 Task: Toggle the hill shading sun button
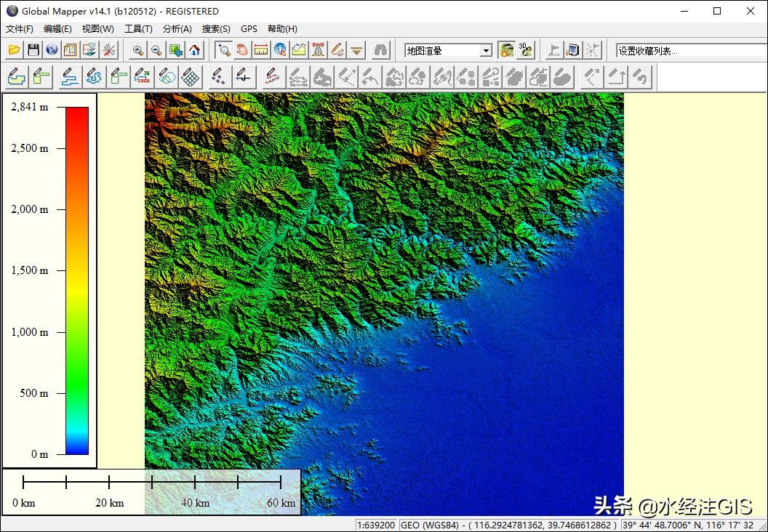(x=506, y=50)
